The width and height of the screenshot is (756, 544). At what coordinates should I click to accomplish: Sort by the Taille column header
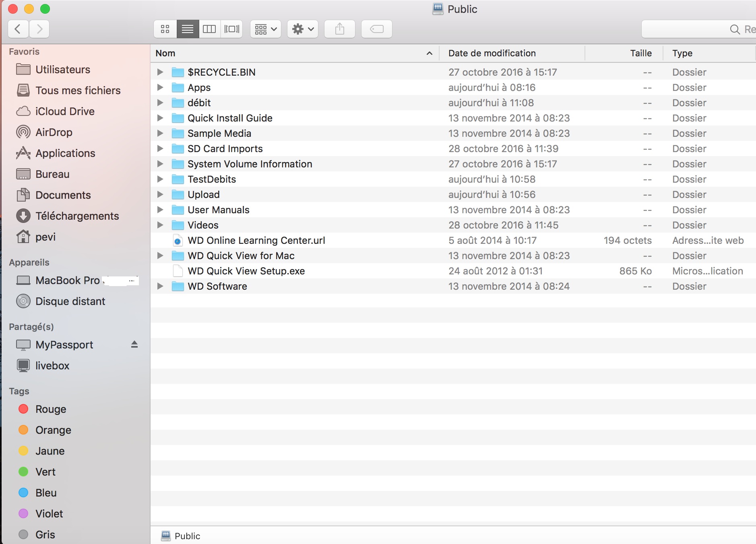click(x=640, y=53)
